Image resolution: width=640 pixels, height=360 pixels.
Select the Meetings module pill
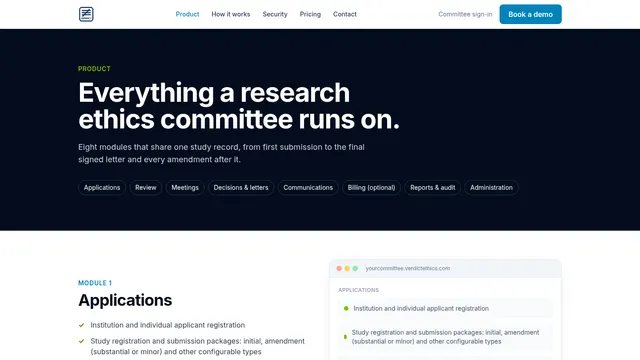click(x=185, y=188)
